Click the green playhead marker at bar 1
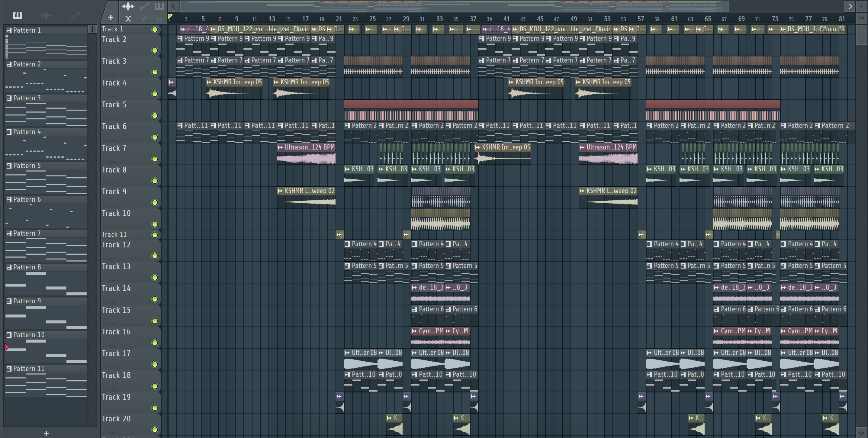The height and width of the screenshot is (438, 868). (170, 17)
